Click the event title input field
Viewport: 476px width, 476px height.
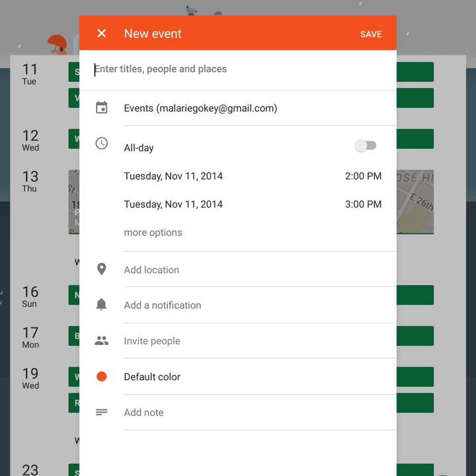(238, 69)
